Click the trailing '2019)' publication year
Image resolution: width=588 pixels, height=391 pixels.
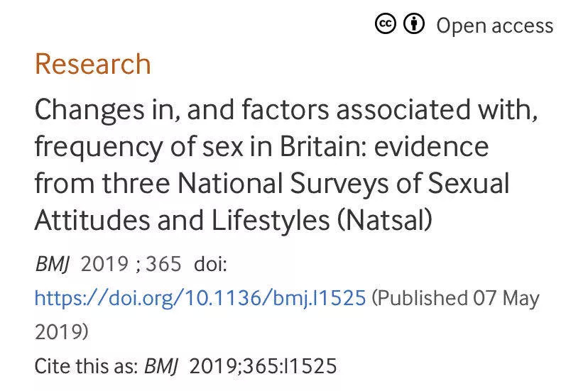[x=62, y=332]
